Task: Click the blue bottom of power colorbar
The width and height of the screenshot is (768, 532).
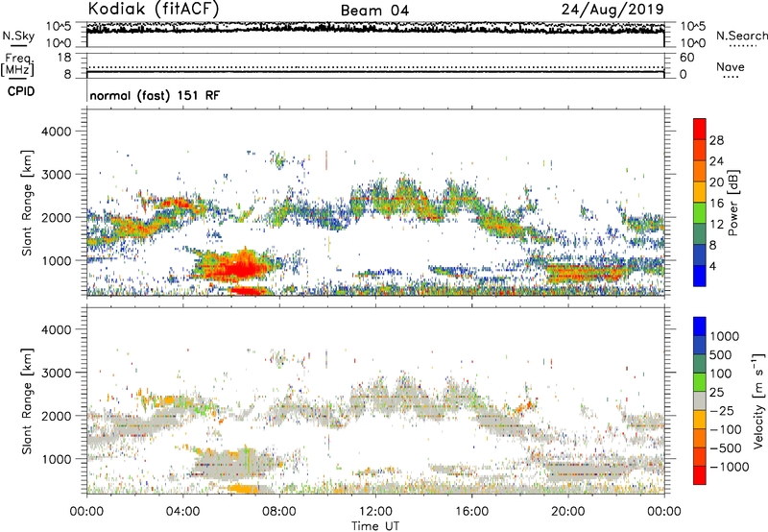Action: [x=700, y=277]
